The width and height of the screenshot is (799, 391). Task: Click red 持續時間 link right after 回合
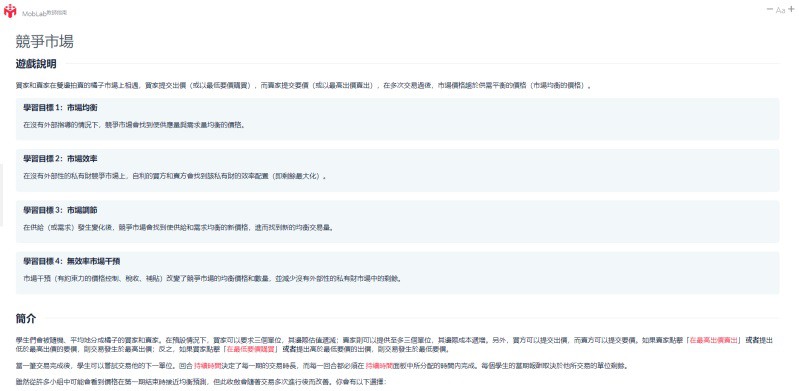point(207,366)
